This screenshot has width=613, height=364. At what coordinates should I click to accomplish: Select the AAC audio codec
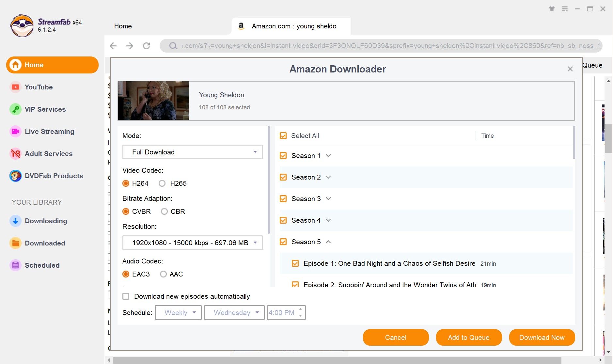164,274
